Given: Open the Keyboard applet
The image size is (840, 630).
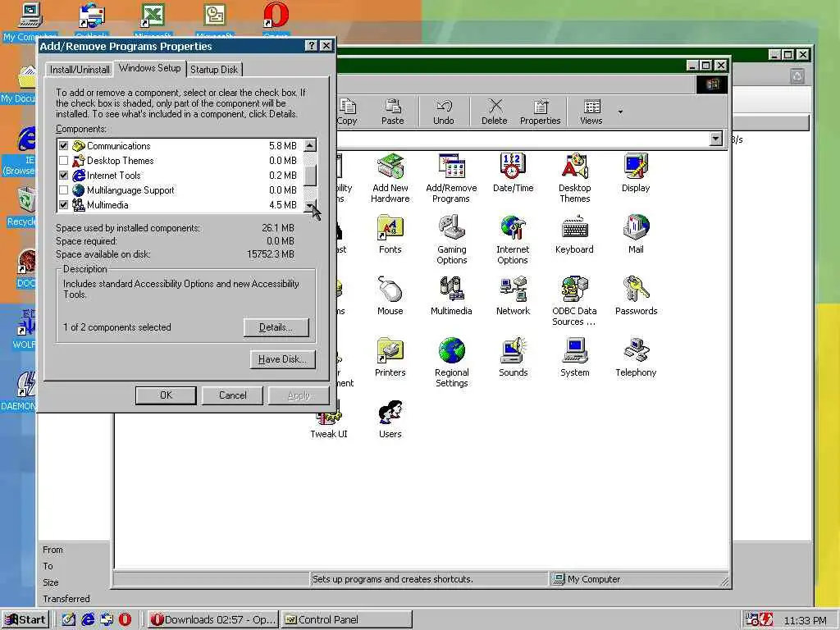Looking at the screenshot, I should click(574, 235).
